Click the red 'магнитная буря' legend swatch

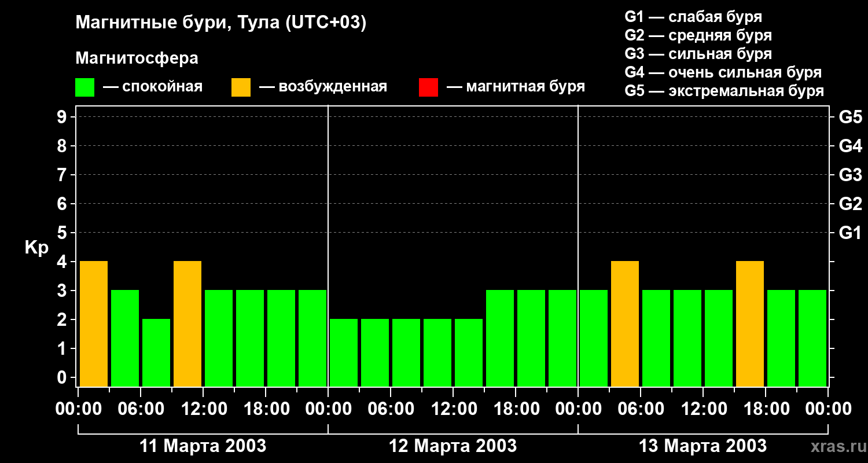[x=428, y=87]
